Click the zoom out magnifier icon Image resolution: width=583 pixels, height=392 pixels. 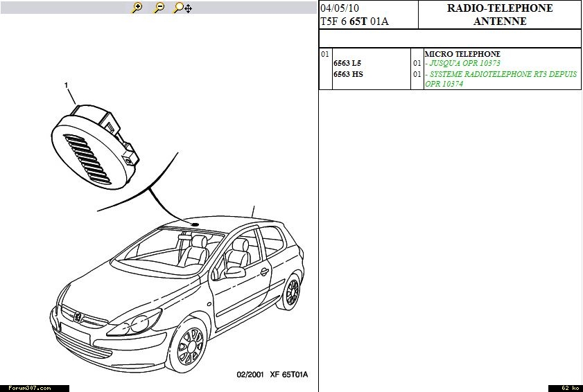click(159, 8)
